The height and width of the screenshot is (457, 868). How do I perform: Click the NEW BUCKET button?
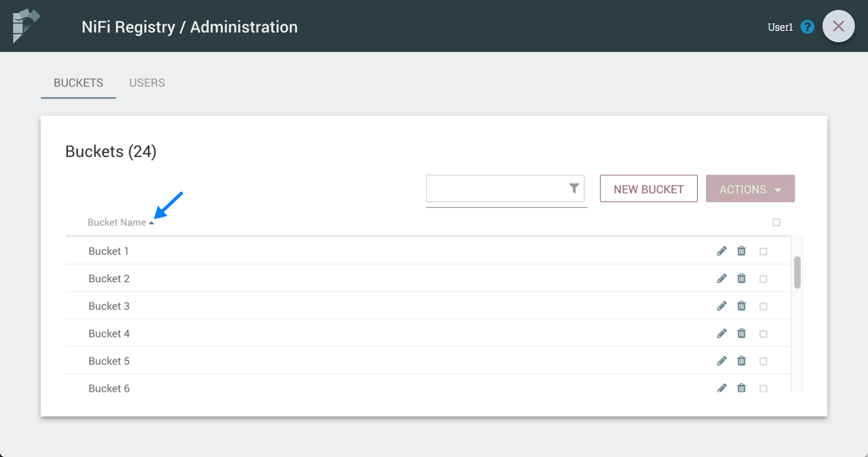tap(649, 188)
